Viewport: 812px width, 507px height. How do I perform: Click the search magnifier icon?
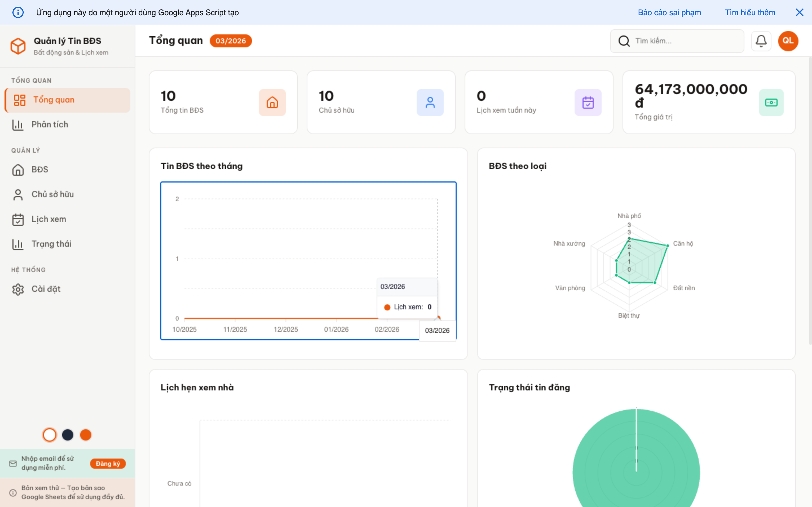624,41
